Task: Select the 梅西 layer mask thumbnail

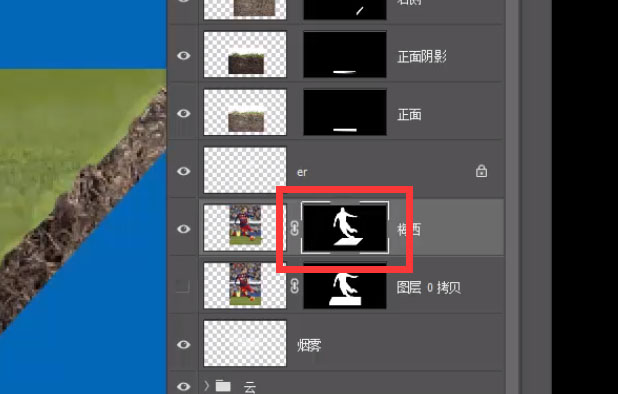Action: (x=345, y=228)
